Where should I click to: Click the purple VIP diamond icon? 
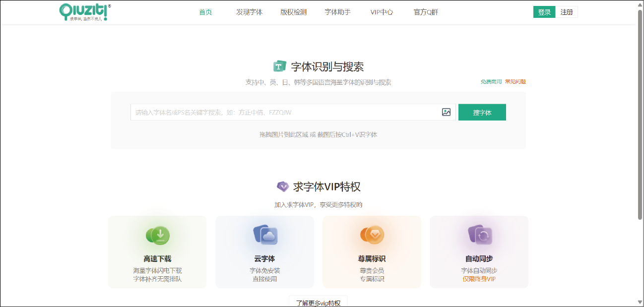282,186
